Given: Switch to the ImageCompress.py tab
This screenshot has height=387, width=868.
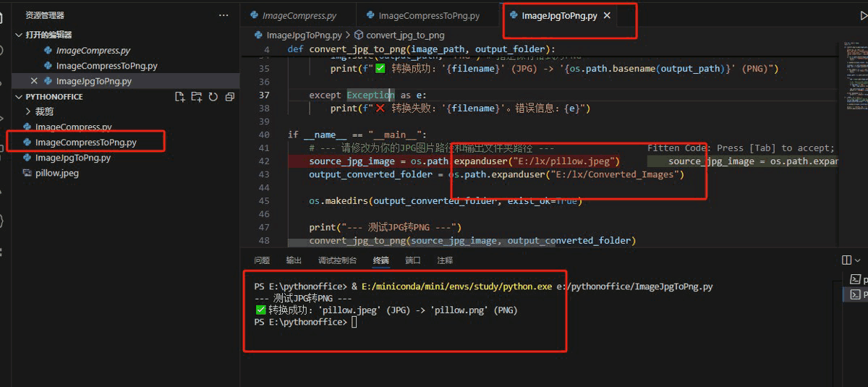Looking at the screenshot, I should pos(299,16).
